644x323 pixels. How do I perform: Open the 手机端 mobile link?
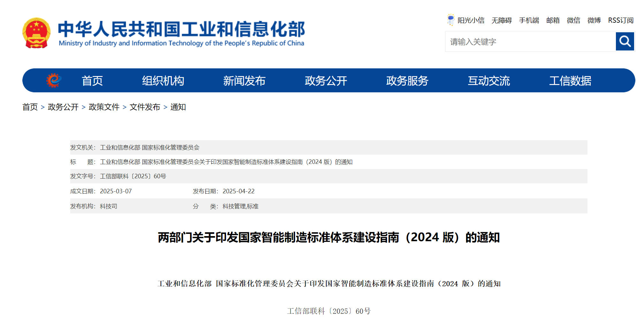coord(529,20)
